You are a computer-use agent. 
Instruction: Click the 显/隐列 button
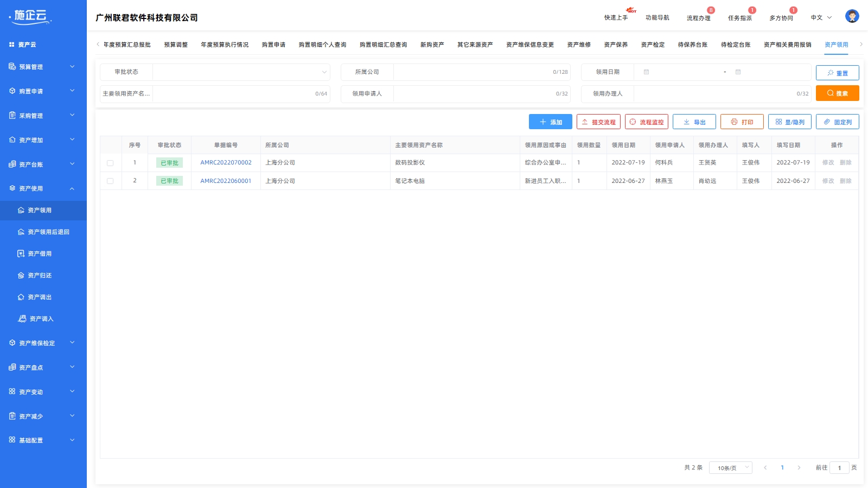(x=789, y=122)
